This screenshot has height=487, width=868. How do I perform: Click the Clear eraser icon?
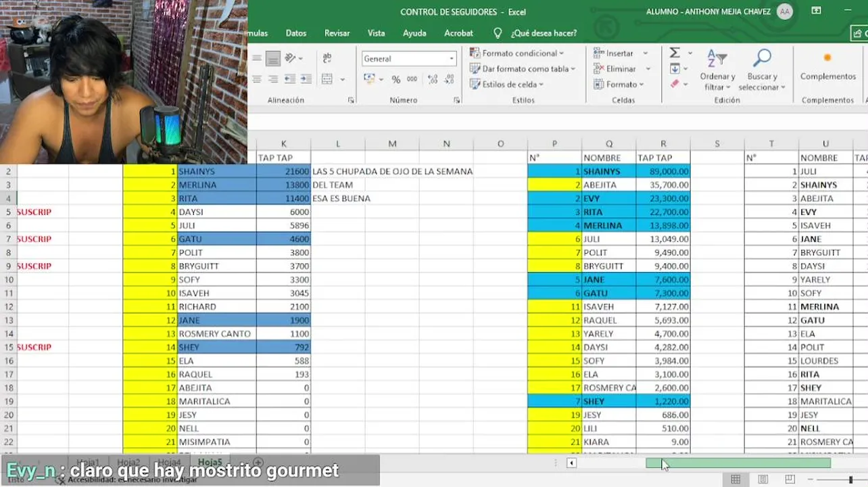675,84
